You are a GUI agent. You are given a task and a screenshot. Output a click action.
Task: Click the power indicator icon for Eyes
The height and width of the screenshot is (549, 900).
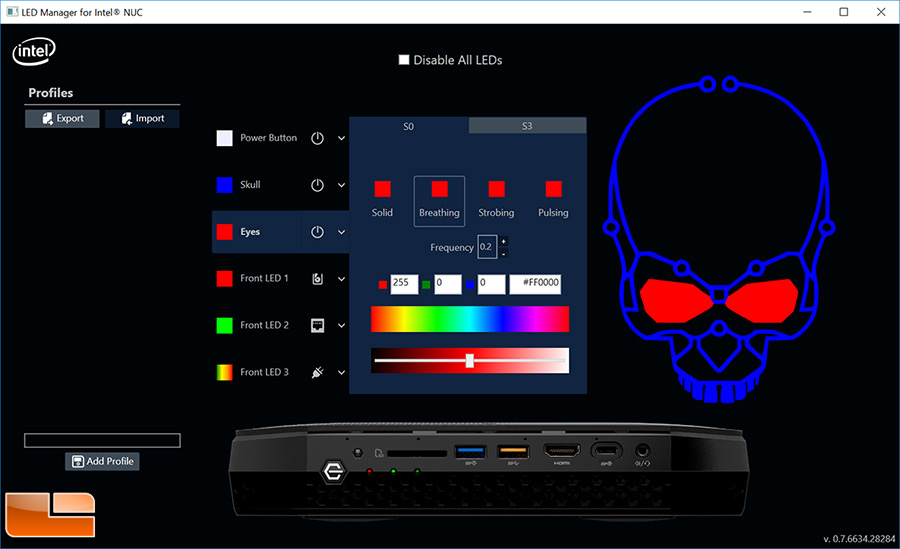pyautogui.click(x=317, y=232)
